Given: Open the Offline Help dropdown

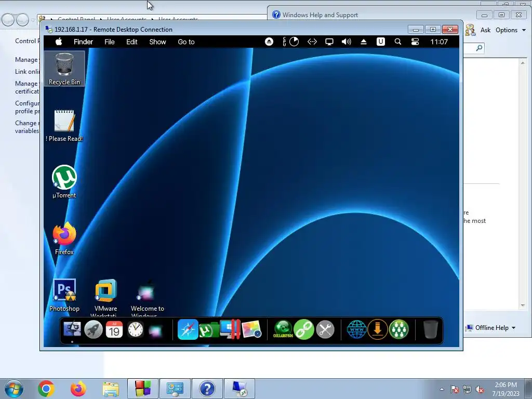Looking at the screenshot, I should coord(491,328).
